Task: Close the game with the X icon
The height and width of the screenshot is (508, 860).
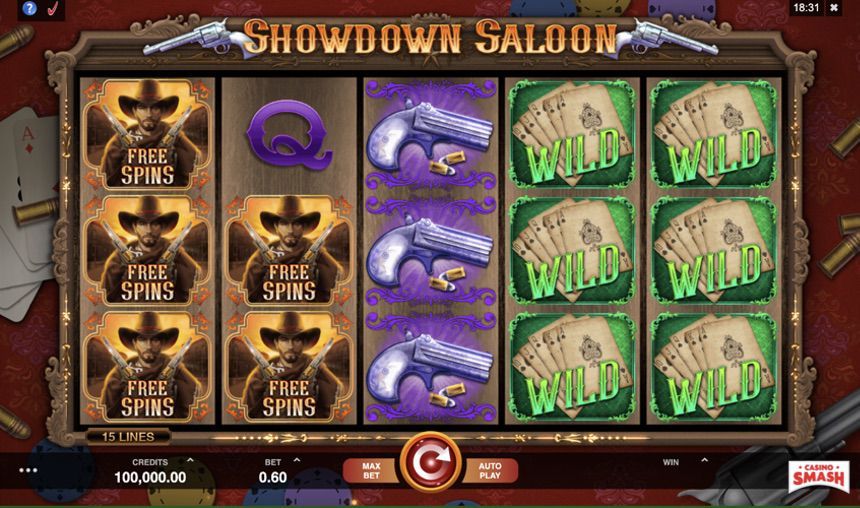Action: [834, 8]
